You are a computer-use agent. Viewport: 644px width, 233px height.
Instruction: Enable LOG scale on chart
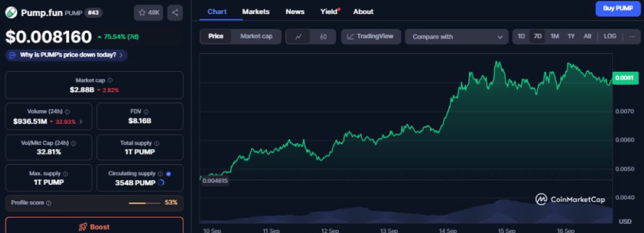click(610, 36)
